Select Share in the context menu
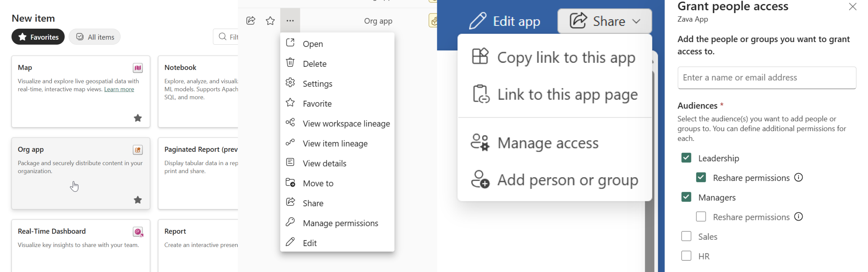 point(337,203)
